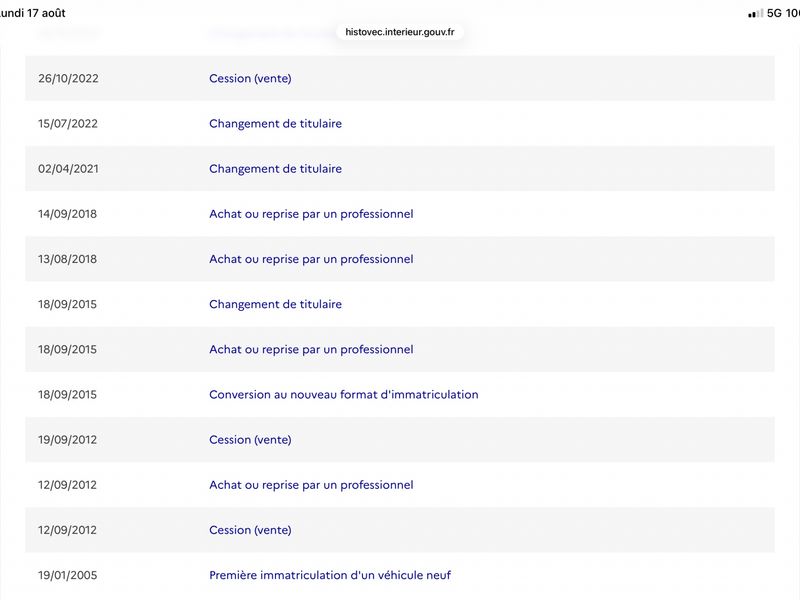Click 'Première immatriculation d'un véhicule neuf'

tap(330, 575)
